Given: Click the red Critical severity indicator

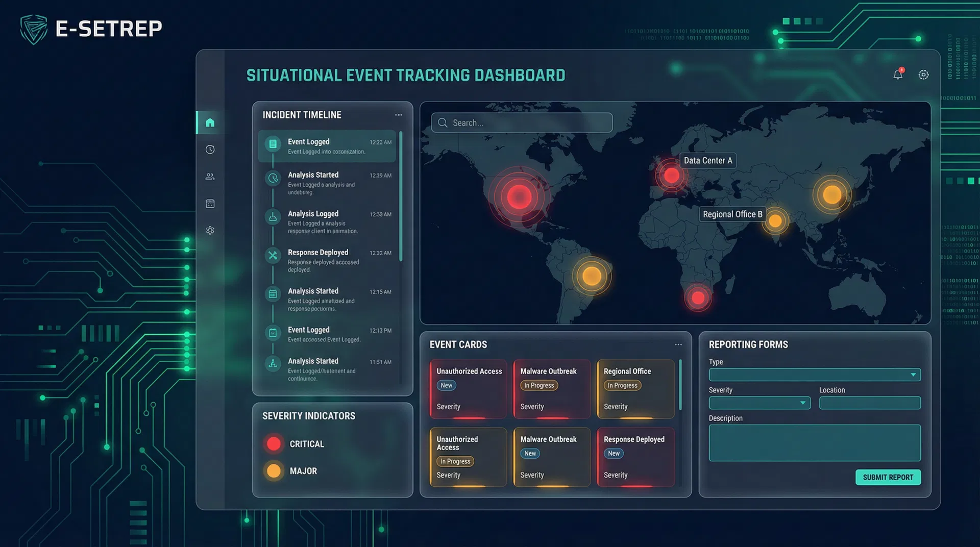Looking at the screenshot, I should click(274, 443).
